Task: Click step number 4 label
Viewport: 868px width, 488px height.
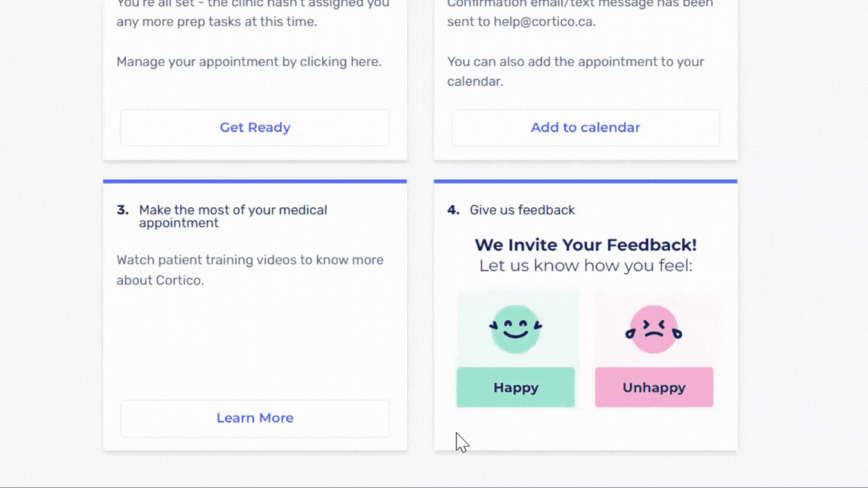Action: tap(453, 210)
